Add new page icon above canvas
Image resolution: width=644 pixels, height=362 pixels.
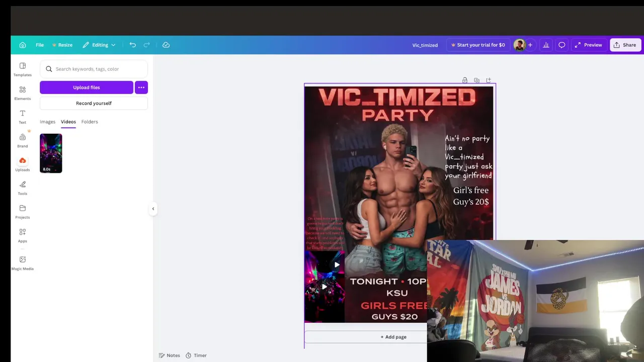coord(488,80)
